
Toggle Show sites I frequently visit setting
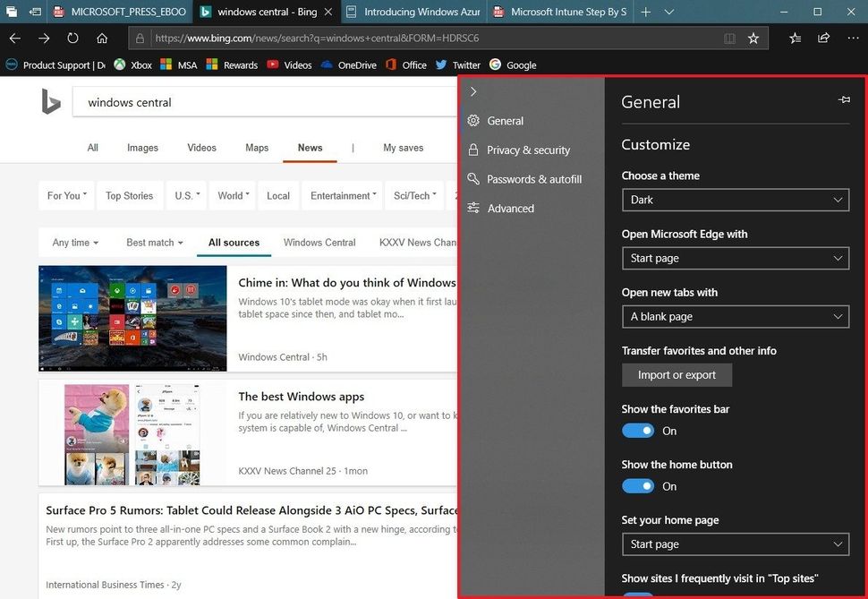(638, 595)
